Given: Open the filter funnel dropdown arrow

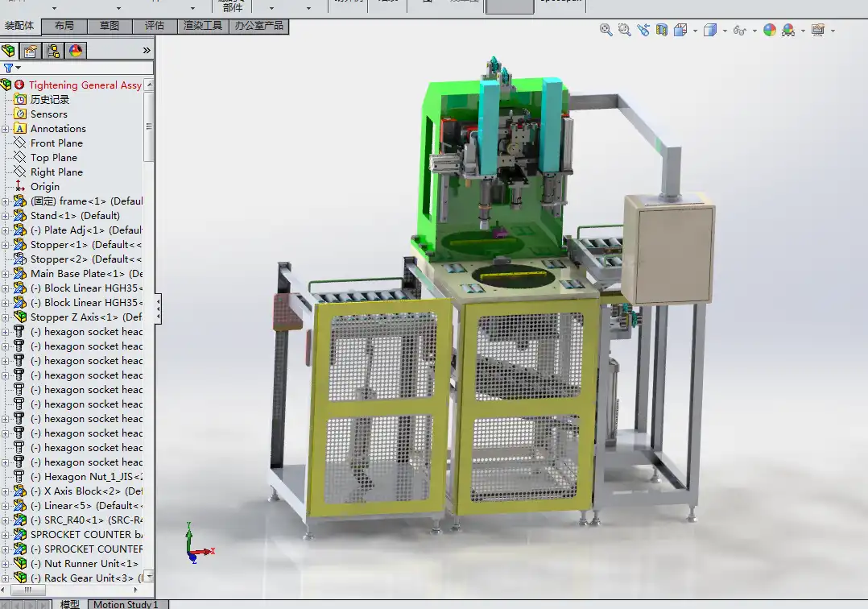Looking at the screenshot, I should coord(19,68).
